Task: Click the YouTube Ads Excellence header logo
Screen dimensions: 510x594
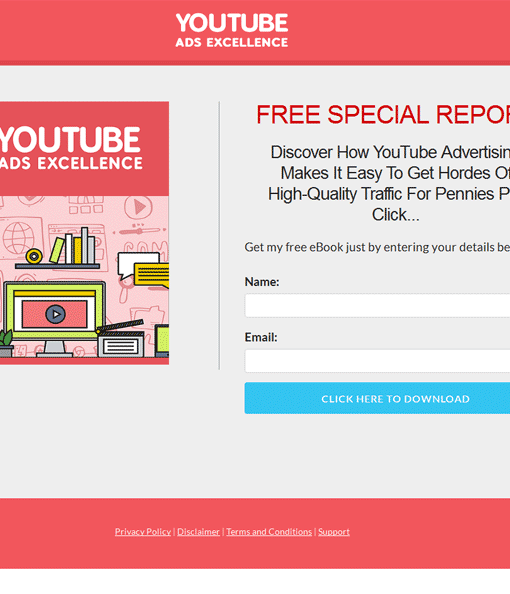Action: [x=232, y=30]
